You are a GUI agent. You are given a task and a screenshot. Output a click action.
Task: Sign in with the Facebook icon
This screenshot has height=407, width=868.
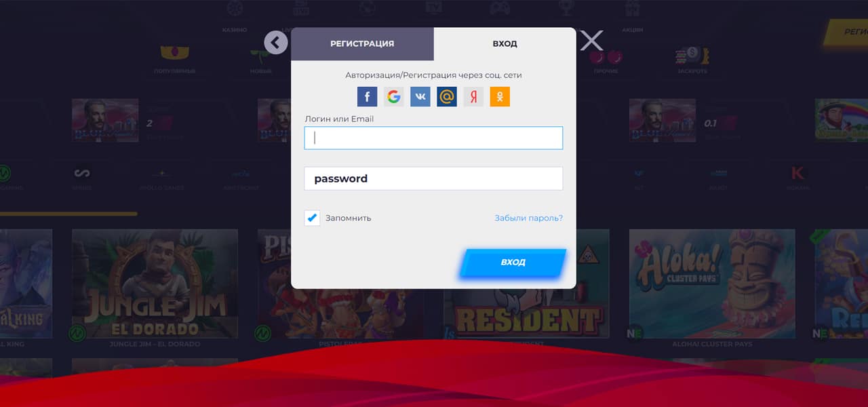click(367, 97)
